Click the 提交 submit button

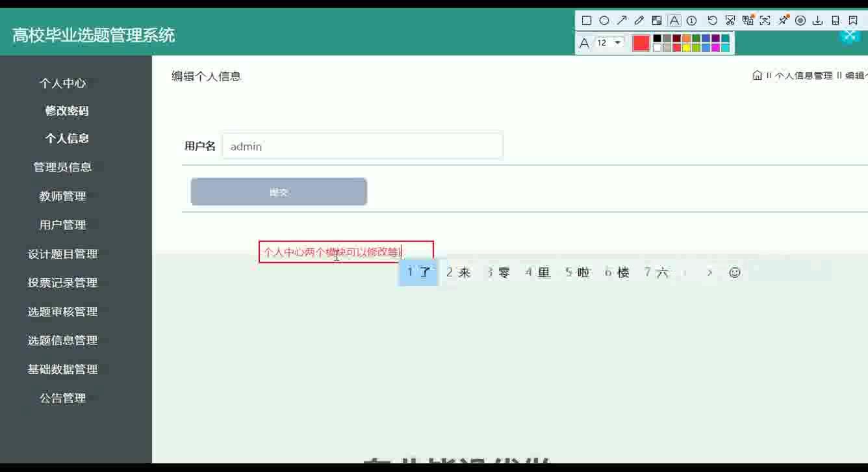pyautogui.click(x=279, y=192)
